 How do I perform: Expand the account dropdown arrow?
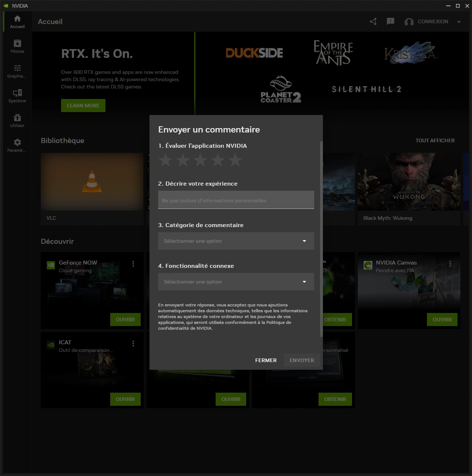[x=459, y=22]
